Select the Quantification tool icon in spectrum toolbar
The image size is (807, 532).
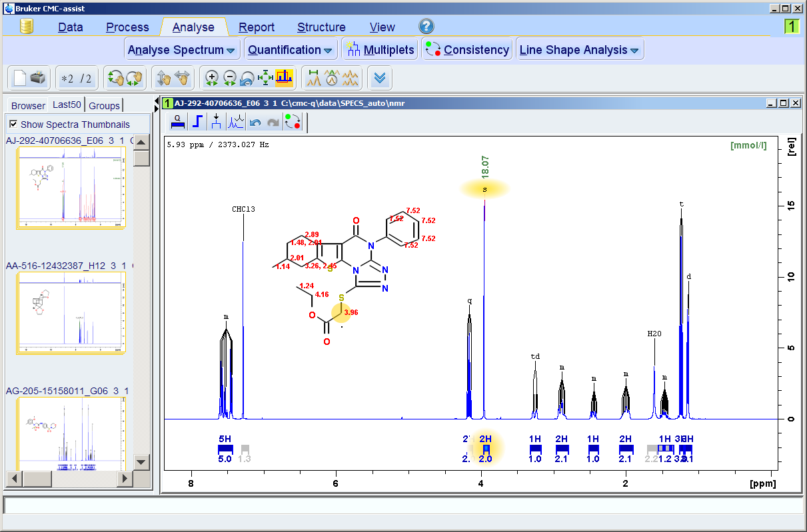(x=178, y=121)
